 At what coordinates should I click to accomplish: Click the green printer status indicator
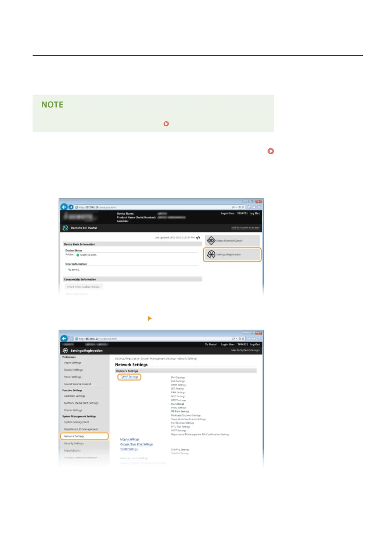click(x=78, y=255)
